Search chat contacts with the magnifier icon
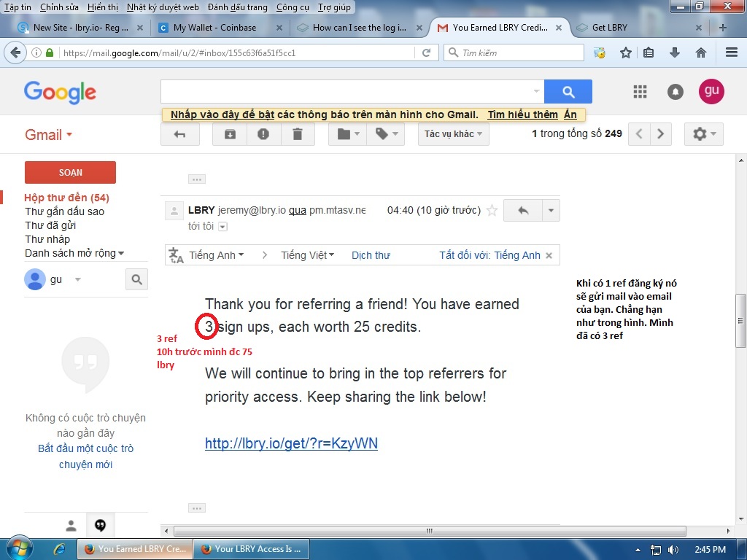Screen dimensions: 747x560 tap(136, 279)
